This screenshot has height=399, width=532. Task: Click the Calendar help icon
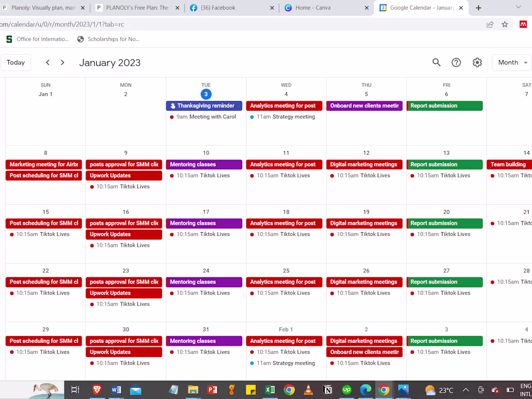pos(456,62)
